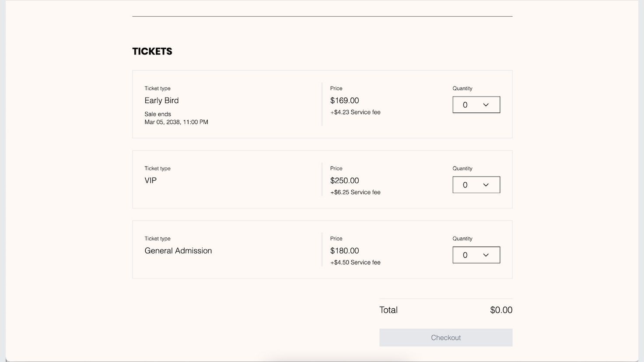Click the +$6.25 Service fee text
The width and height of the screenshot is (644, 362).
click(355, 192)
